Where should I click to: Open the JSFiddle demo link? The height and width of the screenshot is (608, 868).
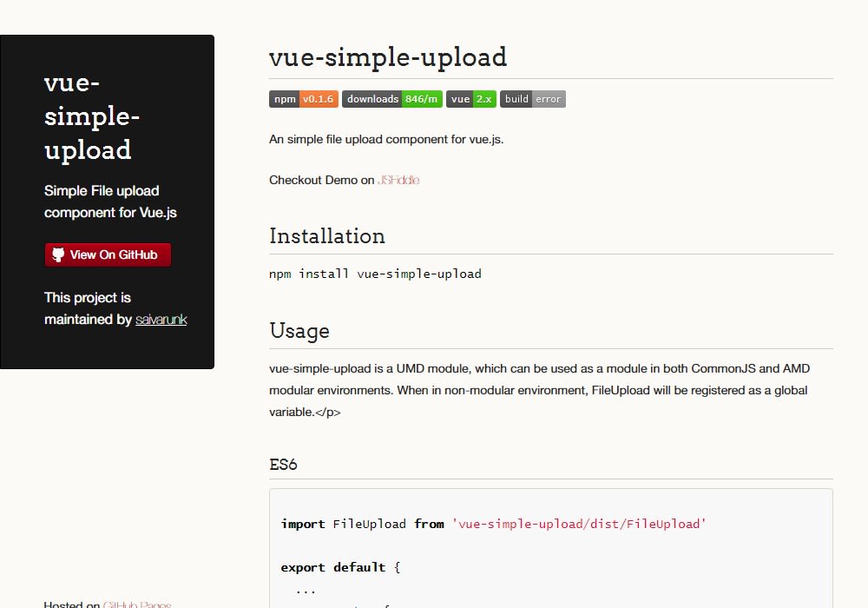click(399, 180)
